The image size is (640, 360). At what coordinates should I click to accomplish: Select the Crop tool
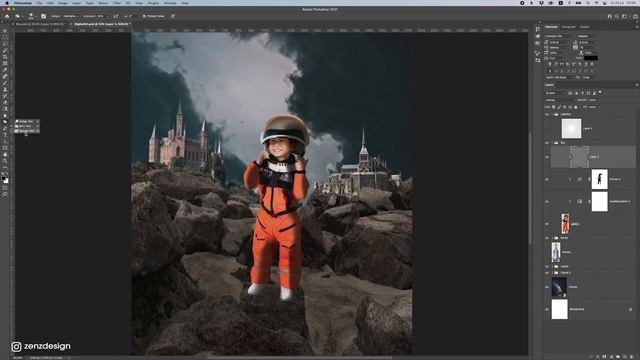[5, 57]
